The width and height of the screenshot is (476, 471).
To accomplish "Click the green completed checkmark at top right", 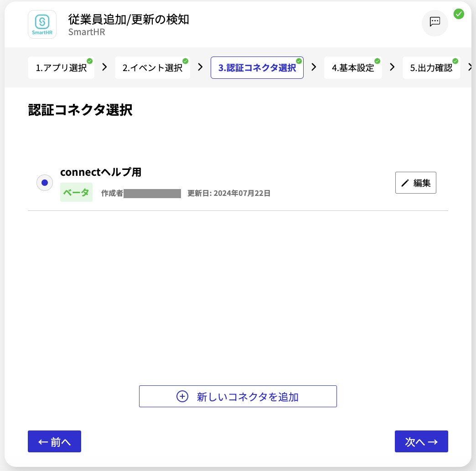I will pyautogui.click(x=459, y=14).
